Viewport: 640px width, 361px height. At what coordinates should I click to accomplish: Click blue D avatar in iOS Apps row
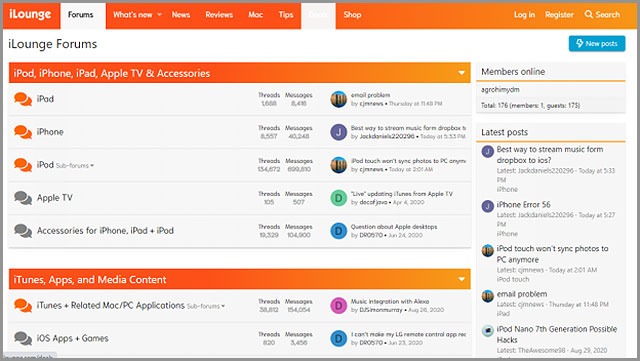[338, 339]
